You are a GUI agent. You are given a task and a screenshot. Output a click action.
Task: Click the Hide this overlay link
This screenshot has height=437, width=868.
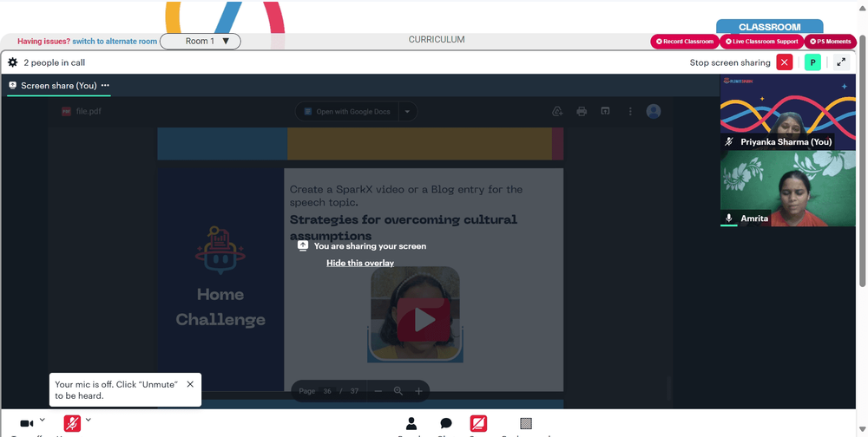360,263
